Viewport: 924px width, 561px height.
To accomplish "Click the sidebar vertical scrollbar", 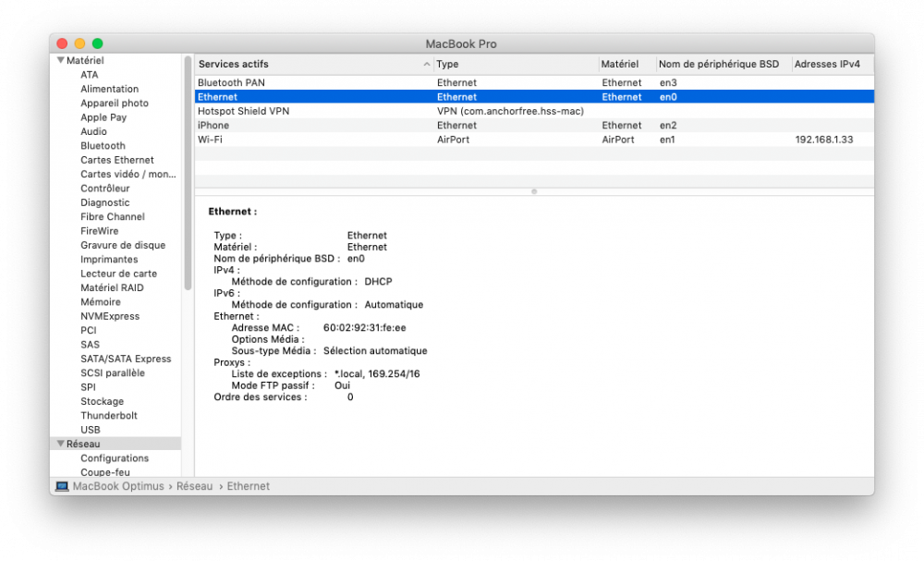I will click(188, 173).
